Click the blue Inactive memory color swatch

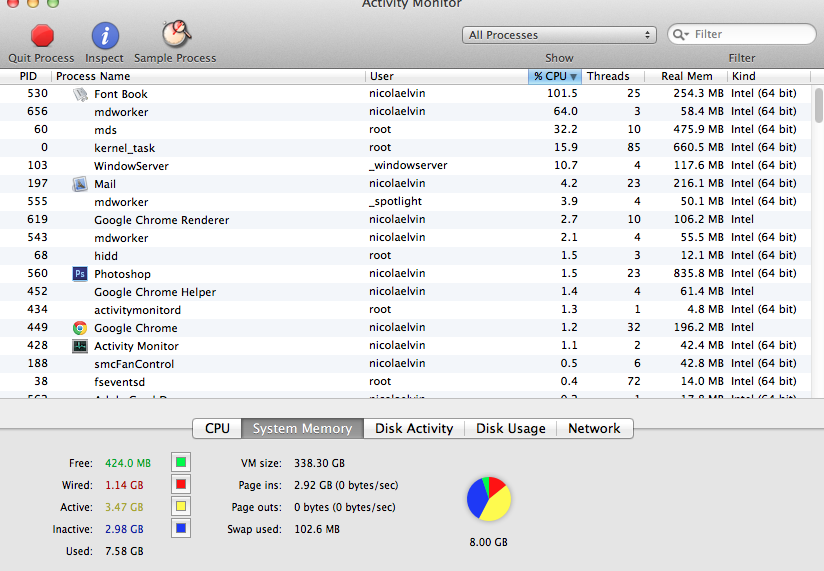click(181, 528)
